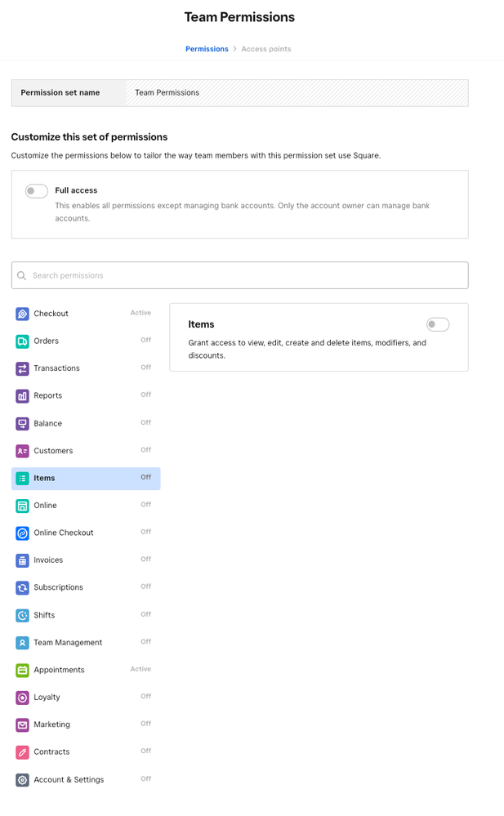Open Appointments using its calendar icon
504x816 pixels.
(21, 670)
